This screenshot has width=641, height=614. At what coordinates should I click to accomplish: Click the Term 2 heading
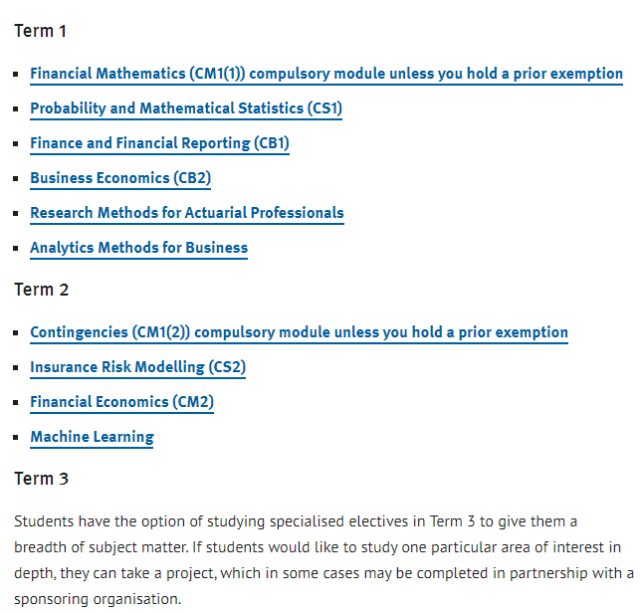(41, 290)
